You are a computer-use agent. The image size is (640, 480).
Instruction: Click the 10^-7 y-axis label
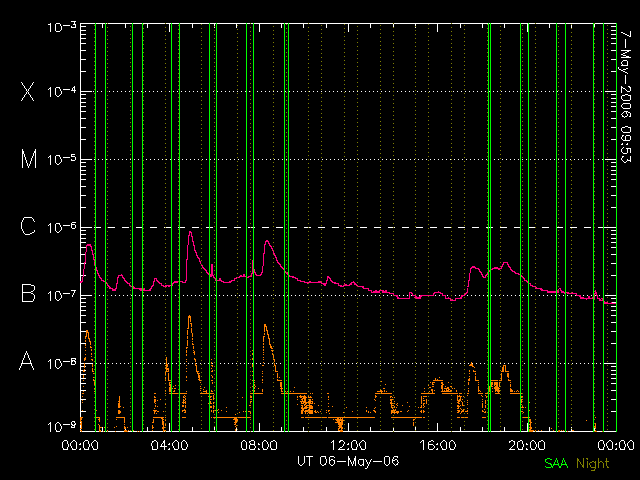pos(62,295)
